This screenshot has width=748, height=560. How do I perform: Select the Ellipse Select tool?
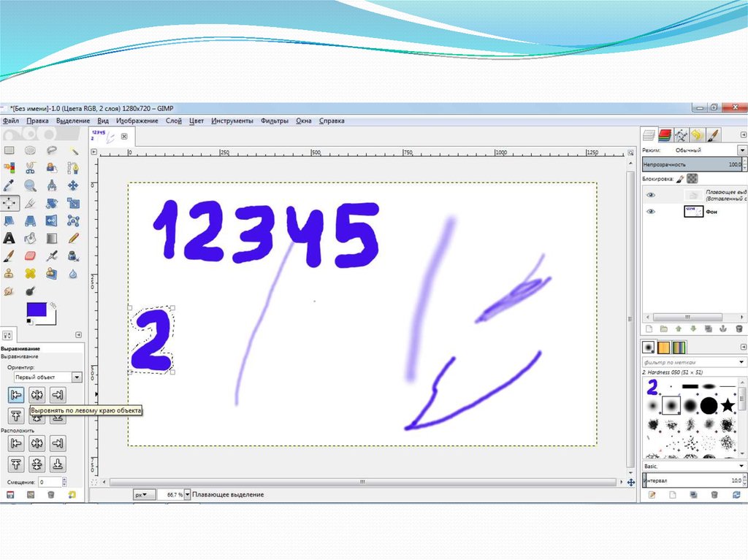point(30,150)
